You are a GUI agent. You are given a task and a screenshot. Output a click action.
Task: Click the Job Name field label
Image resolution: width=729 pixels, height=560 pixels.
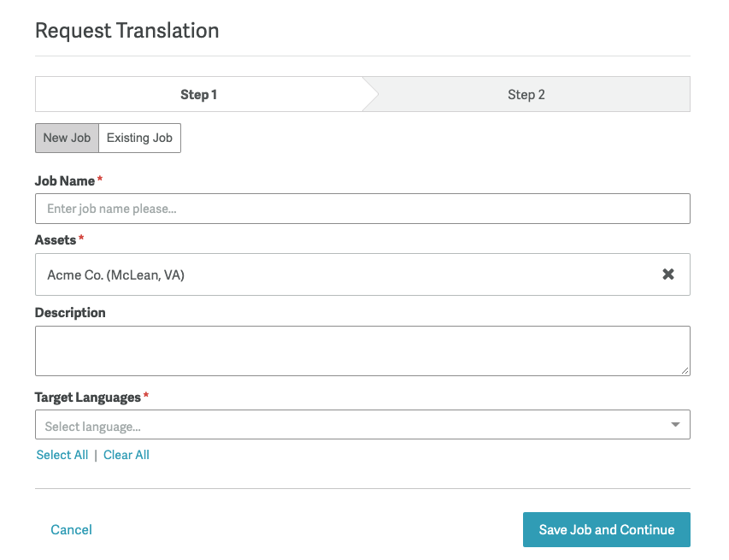point(65,181)
